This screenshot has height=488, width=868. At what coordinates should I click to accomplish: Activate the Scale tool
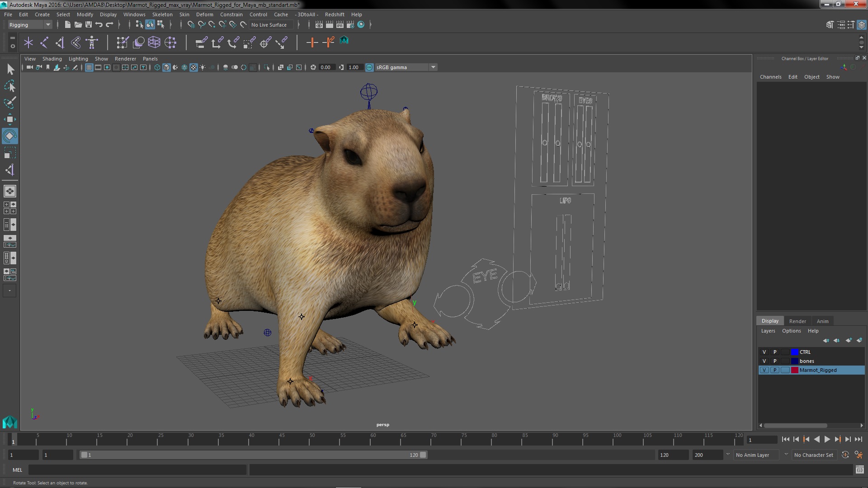[x=10, y=153]
